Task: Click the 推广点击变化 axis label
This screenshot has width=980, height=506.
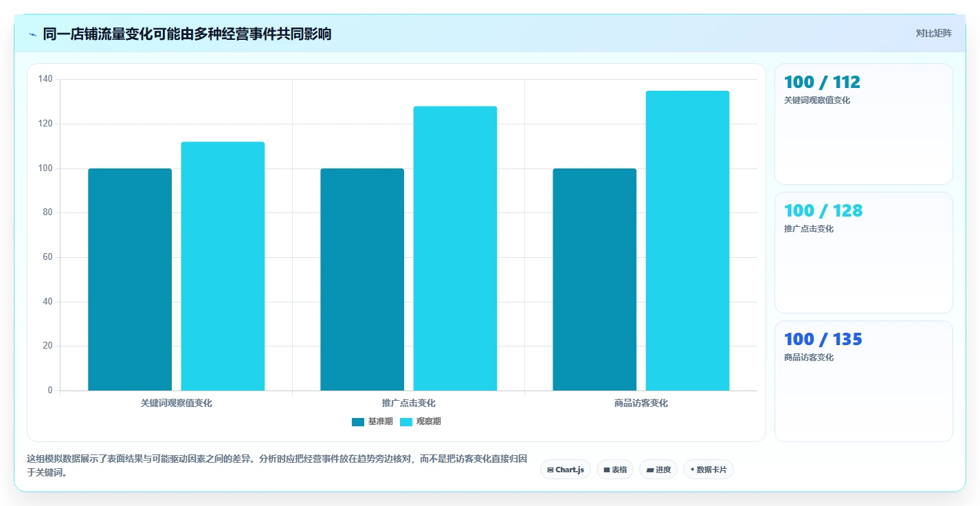Action: pyautogui.click(x=409, y=404)
